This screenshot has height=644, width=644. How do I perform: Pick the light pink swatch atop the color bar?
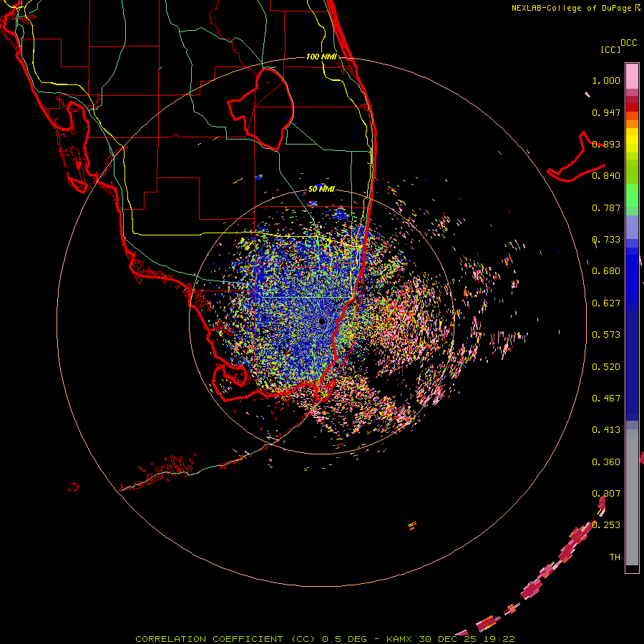[632, 76]
